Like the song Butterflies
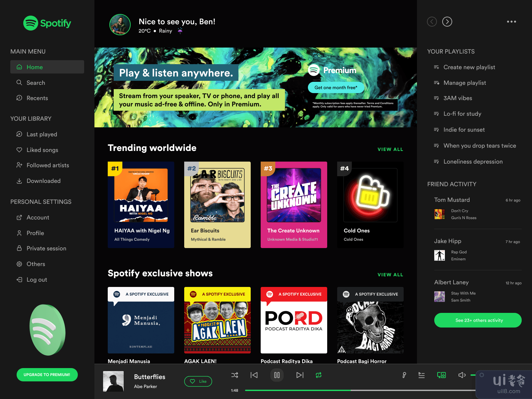Screen dimensions: 532x399 (x=198, y=381)
